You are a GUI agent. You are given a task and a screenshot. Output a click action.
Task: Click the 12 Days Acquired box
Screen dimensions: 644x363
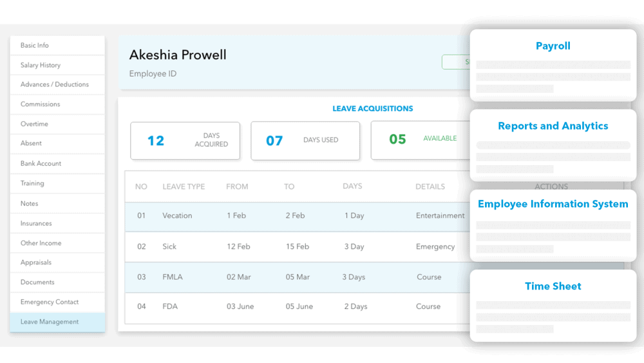185,141
